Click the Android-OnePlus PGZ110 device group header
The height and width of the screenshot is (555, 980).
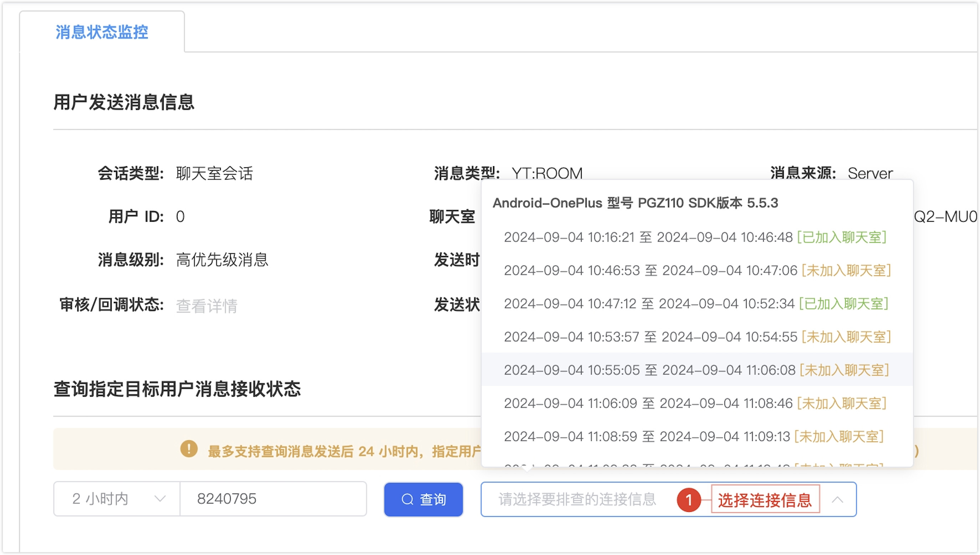(635, 203)
